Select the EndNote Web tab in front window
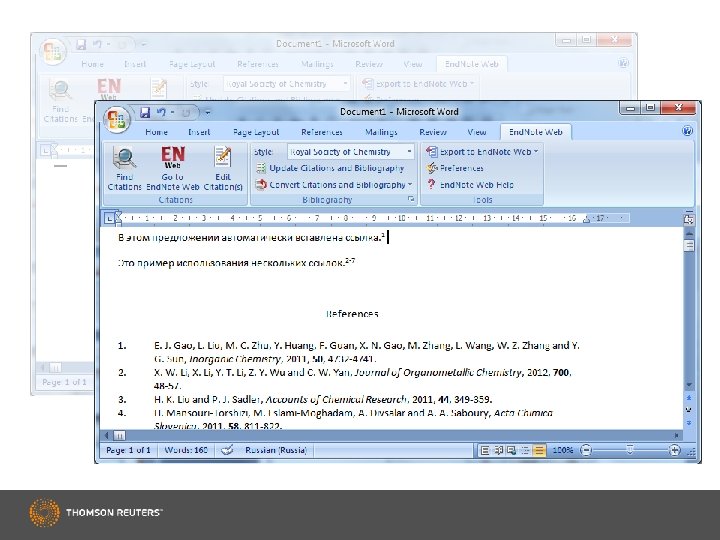 pyautogui.click(x=535, y=132)
